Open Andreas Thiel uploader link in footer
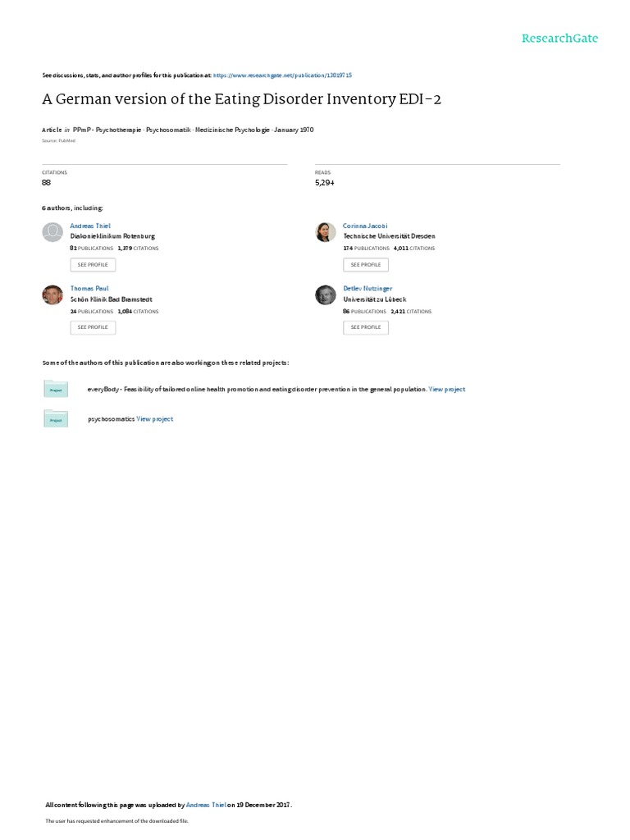The height and width of the screenshot is (840, 630). 206,805
